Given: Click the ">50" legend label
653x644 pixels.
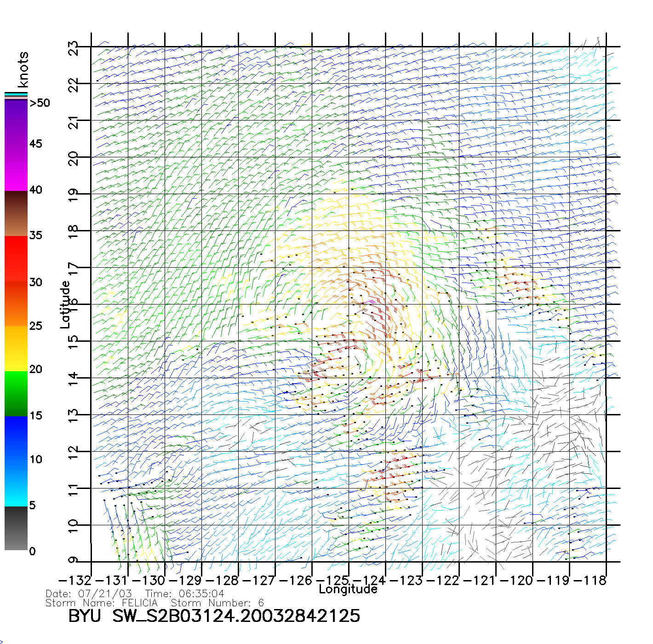Looking at the screenshot, I should [40, 103].
